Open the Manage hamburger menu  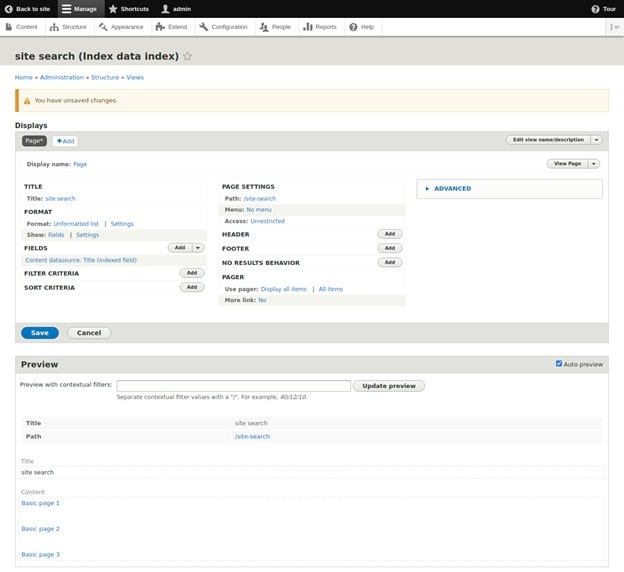coord(67,9)
